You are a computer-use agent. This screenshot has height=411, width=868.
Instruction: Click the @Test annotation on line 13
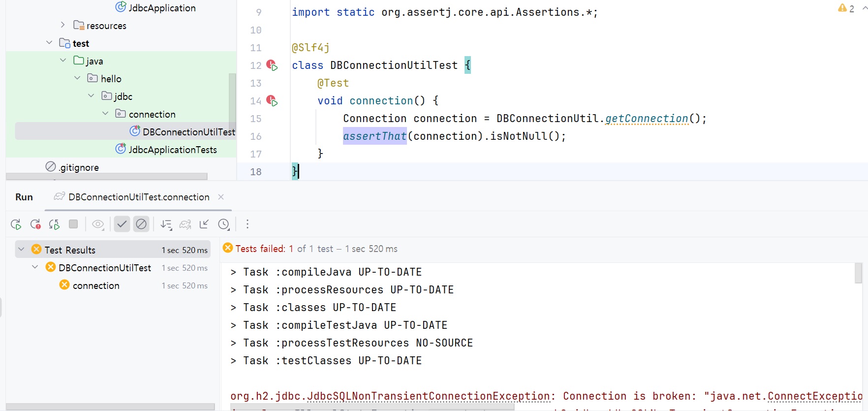[333, 83]
